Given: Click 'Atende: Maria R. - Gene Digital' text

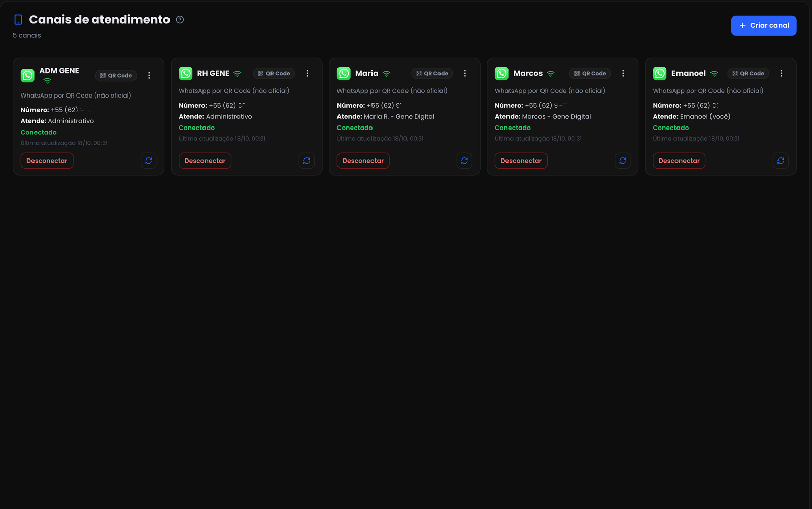Looking at the screenshot, I should point(386,117).
